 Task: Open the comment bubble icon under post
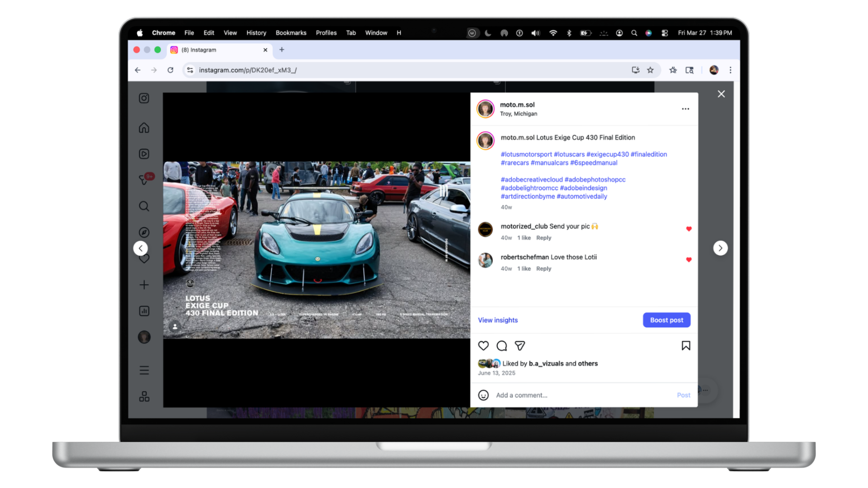501,346
